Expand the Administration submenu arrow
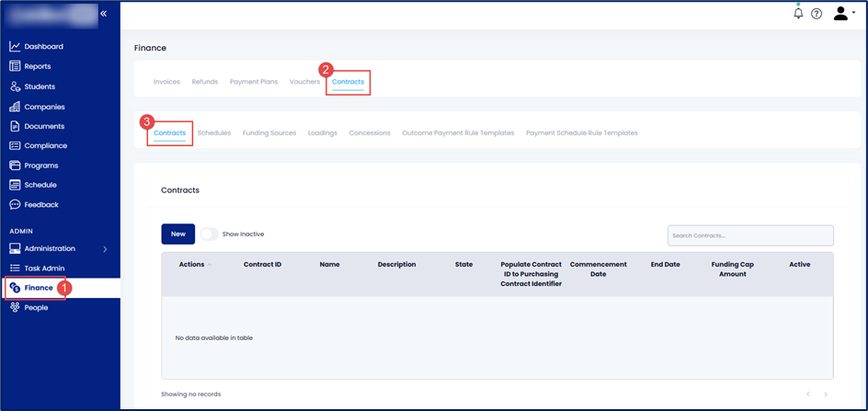 [105, 249]
